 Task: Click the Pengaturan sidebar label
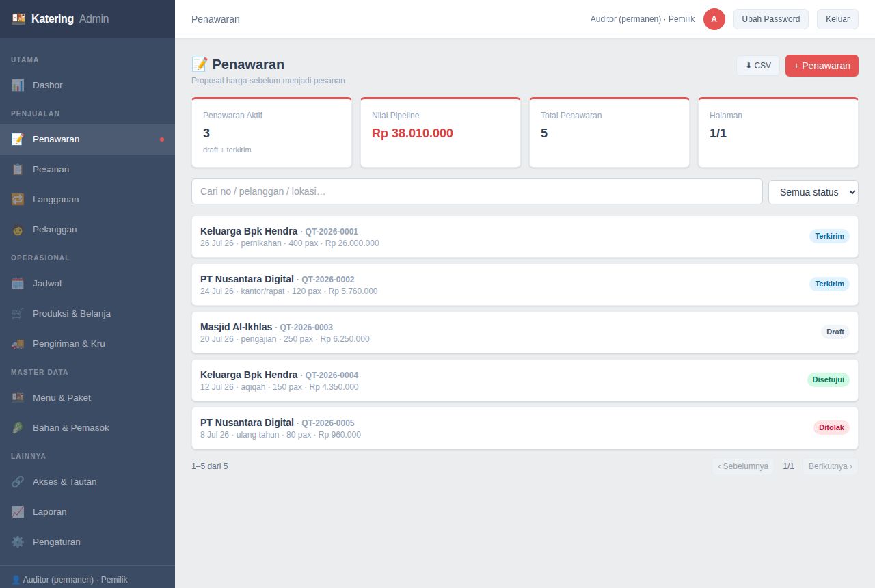pos(57,542)
